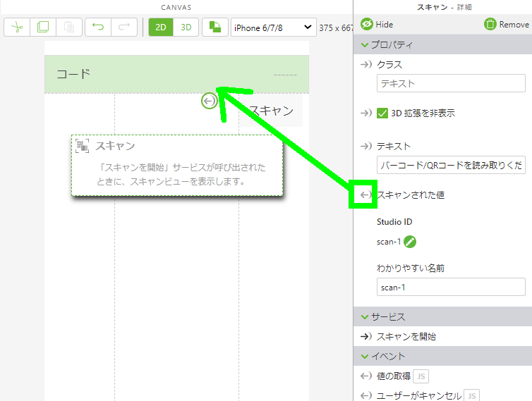Click the Copy icon in canvas toolbar
Screen dimensions: 532x401
point(43,27)
